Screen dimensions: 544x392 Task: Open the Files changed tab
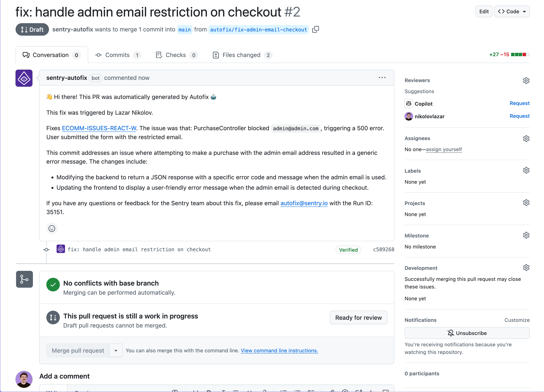pyautogui.click(x=242, y=55)
